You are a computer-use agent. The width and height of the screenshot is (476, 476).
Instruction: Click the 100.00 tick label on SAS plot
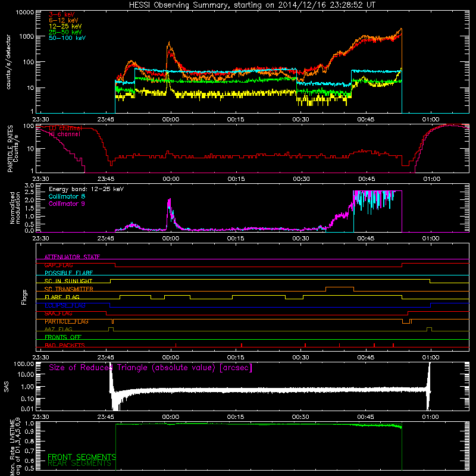point(24,364)
